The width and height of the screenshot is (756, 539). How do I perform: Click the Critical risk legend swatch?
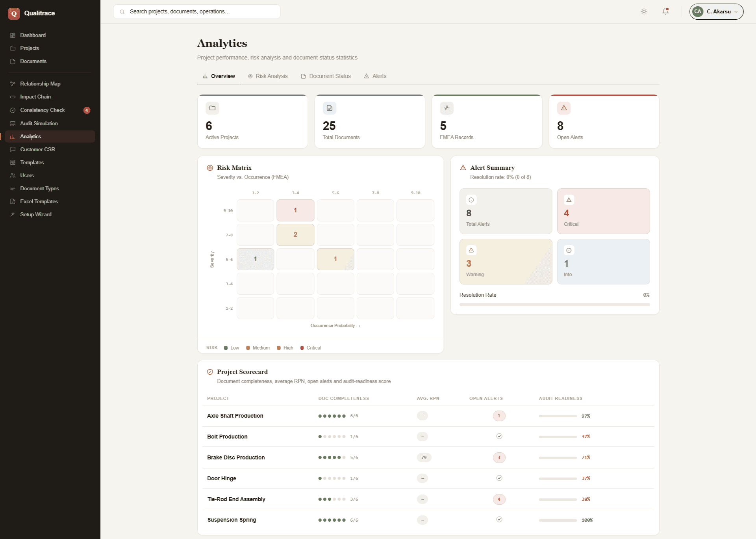click(302, 348)
